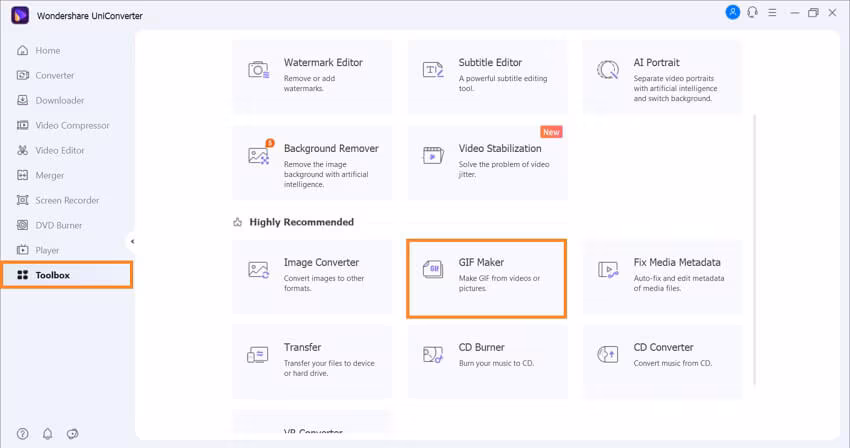Open the Converter section
The image size is (850, 448).
click(46, 75)
